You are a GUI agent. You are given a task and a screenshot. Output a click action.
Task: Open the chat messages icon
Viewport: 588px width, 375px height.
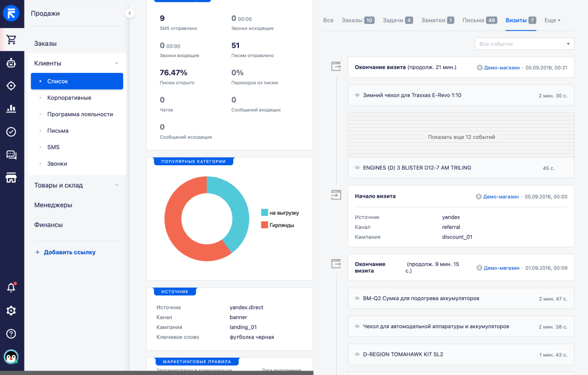tap(11, 155)
